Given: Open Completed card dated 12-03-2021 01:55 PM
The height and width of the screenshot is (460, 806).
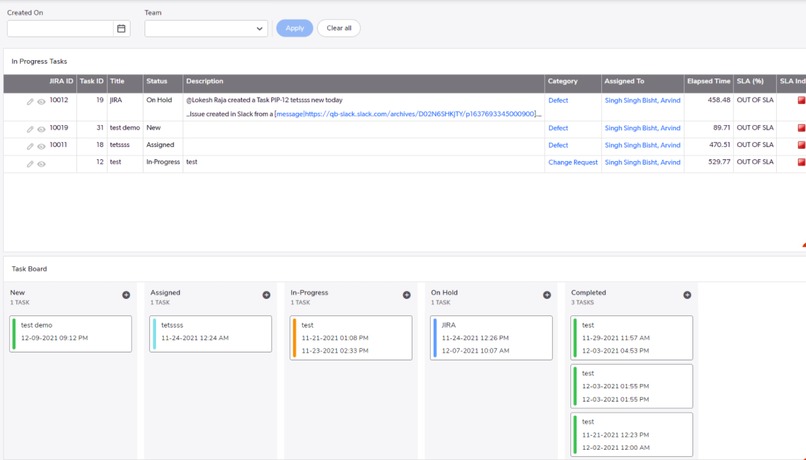Looking at the screenshot, I should coord(632,387).
